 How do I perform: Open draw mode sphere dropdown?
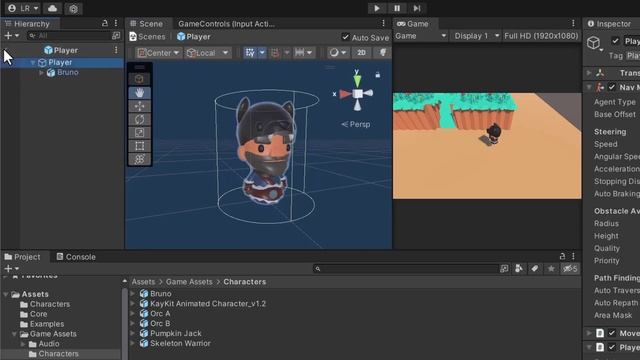point(338,52)
